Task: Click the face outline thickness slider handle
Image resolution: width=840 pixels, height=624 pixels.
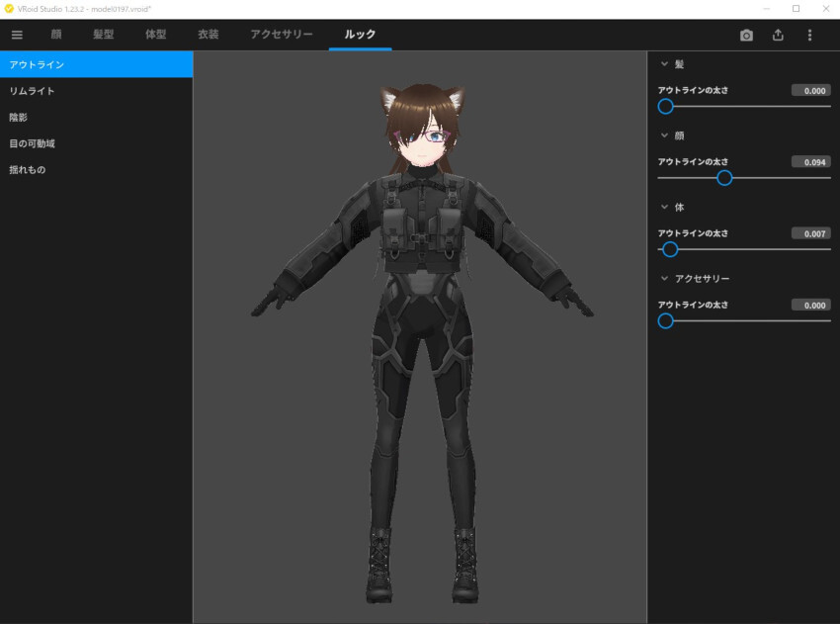Action: pyautogui.click(x=724, y=178)
